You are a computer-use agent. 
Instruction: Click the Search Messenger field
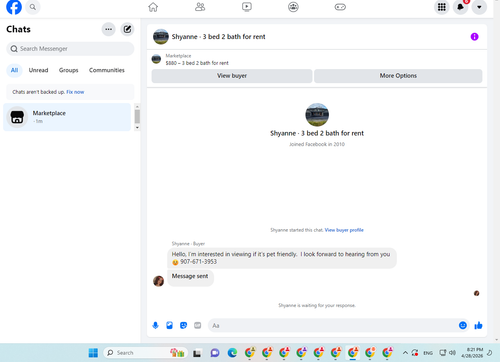click(x=70, y=49)
